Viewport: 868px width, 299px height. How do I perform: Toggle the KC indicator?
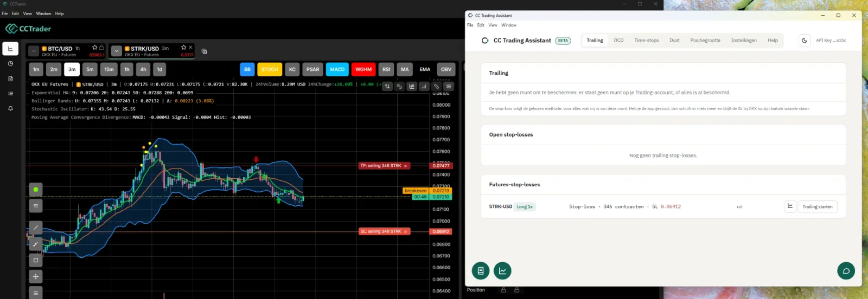point(292,69)
